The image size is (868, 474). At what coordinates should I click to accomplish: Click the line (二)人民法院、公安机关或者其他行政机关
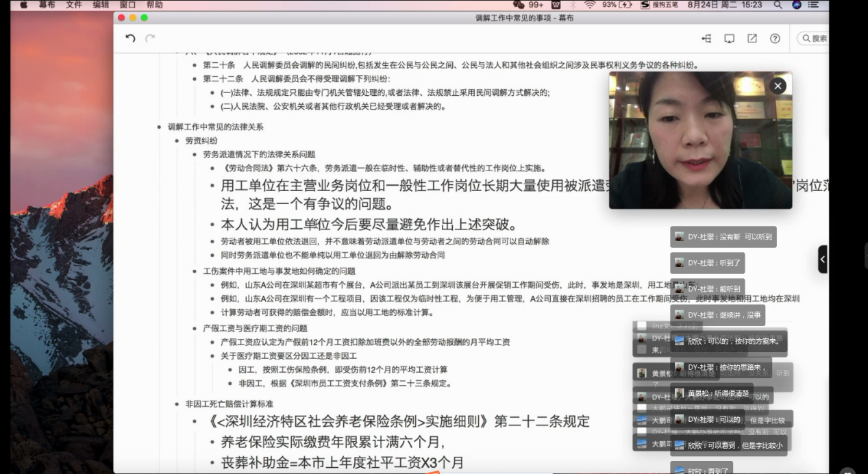click(x=334, y=106)
